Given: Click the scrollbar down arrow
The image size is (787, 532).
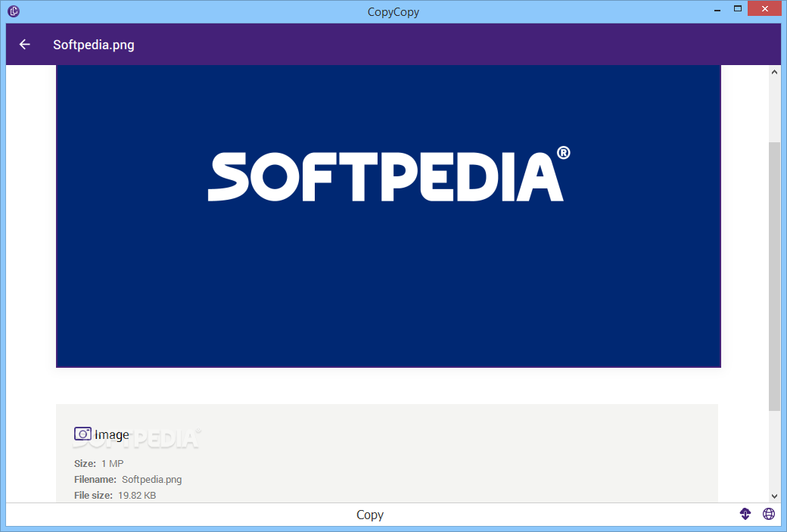Looking at the screenshot, I should 774,496.
